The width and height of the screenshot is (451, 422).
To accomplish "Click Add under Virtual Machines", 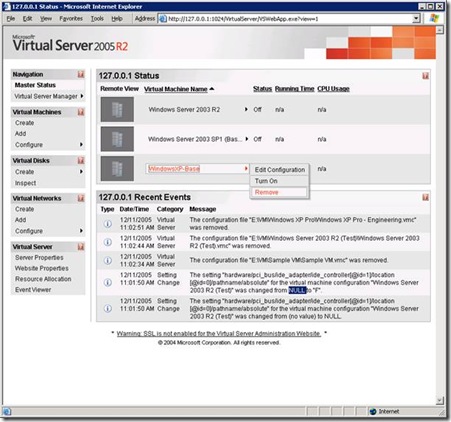I will 20,134.
